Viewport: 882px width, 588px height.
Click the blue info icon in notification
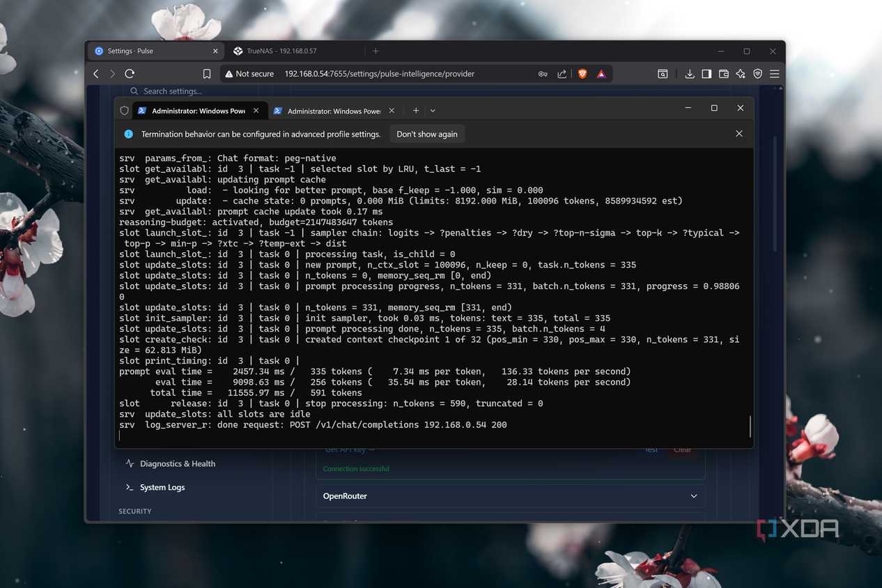click(x=128, y=134)
